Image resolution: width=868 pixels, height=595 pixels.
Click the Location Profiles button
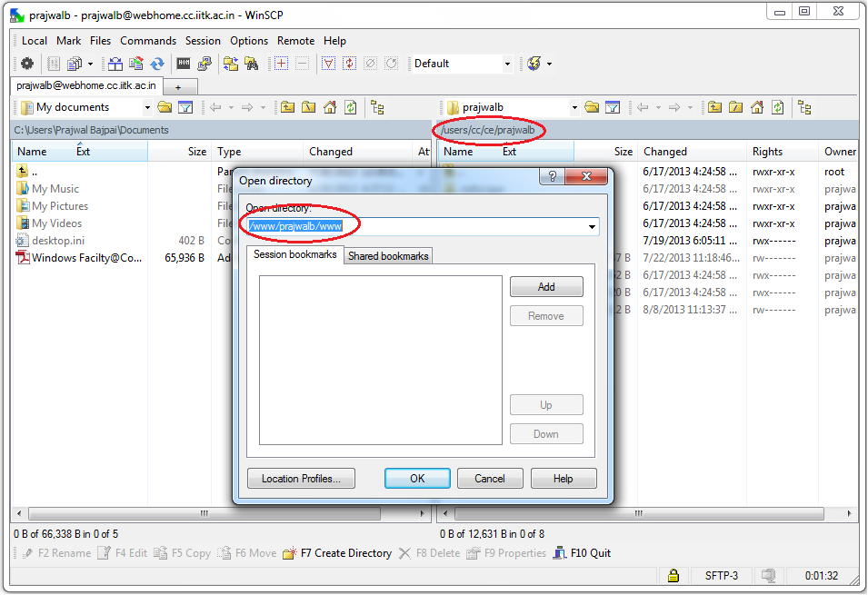[301, 478]
